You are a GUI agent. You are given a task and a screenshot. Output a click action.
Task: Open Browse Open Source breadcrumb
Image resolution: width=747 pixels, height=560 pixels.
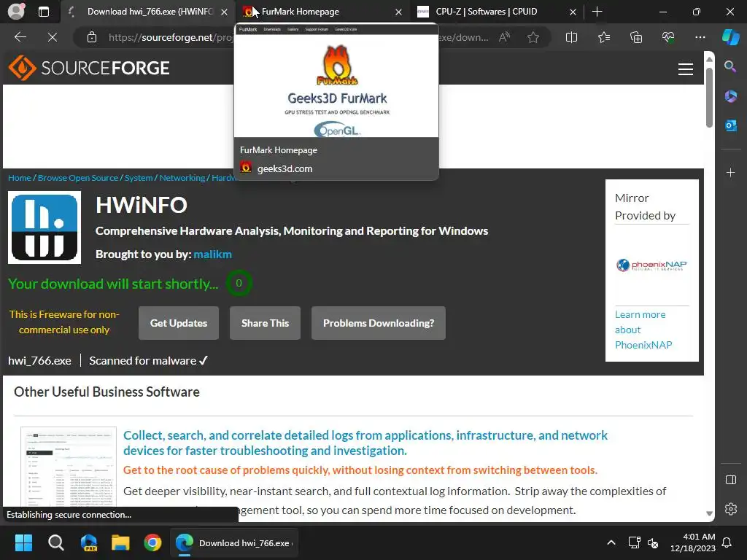coord(77,178)
